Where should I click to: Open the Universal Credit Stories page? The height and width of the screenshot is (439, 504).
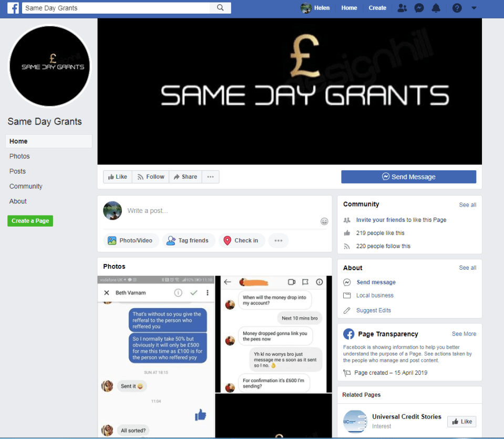point(407,417)
